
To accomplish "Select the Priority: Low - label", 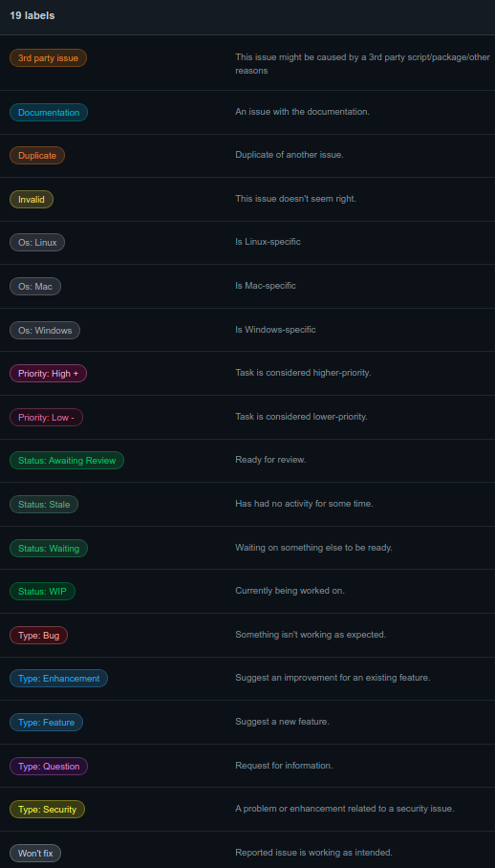I will [47, 418].
